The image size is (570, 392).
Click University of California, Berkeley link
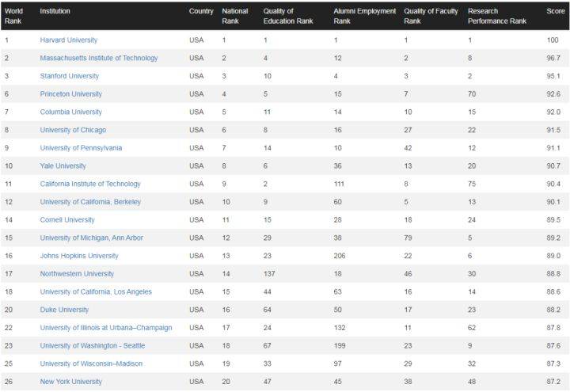coord(90,202)
